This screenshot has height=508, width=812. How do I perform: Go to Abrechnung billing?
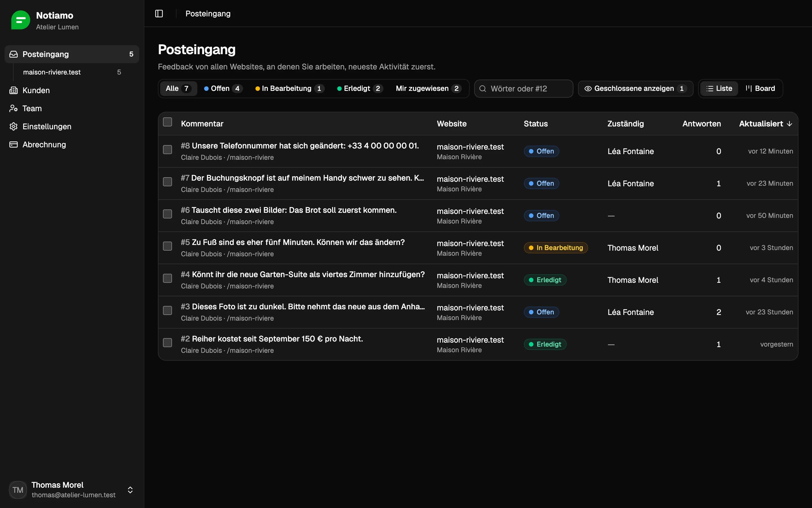pos(72,144)
